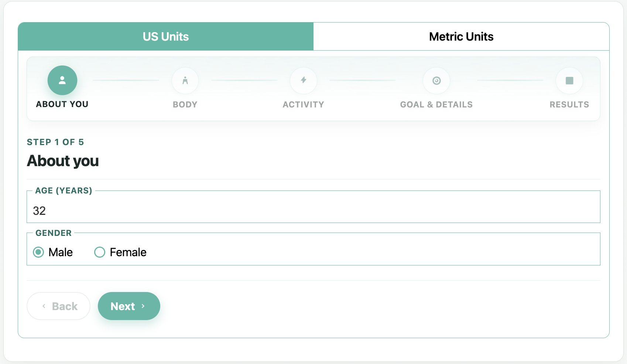This screenshot has width=627, height=364.
Task: Click the Next button
Action: coord(129,306)
